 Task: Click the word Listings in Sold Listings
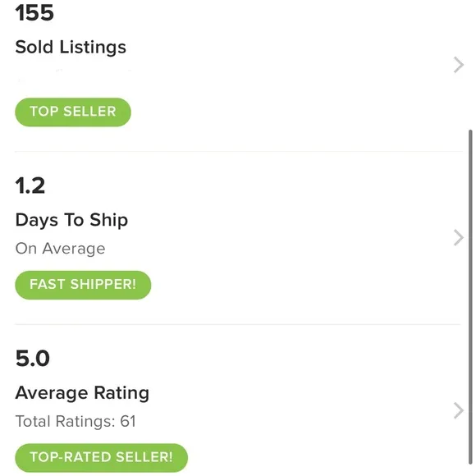[93, 48]
